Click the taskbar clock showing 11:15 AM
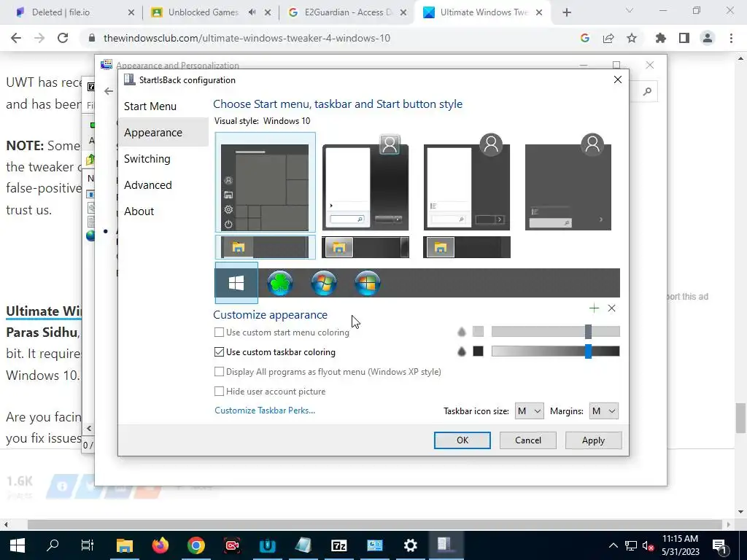747x560 pixels. [x=681, y=545]
